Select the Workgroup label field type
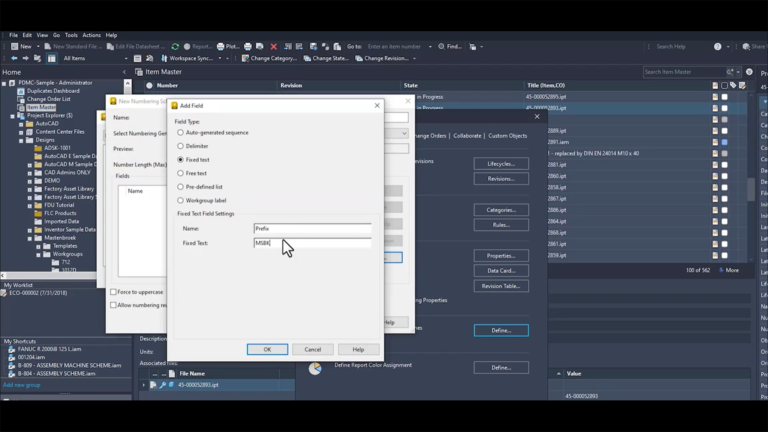The width and height of the screenshot is (768, 432). [180, 200]
